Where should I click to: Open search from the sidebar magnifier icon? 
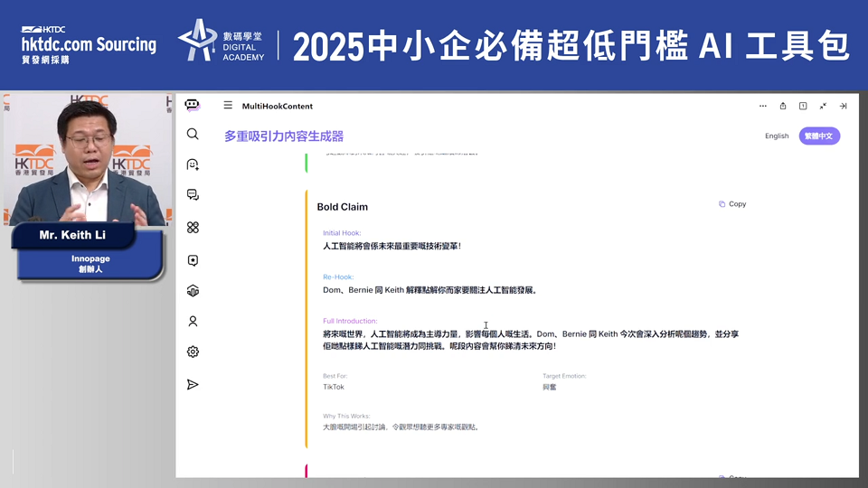[193, 134]
